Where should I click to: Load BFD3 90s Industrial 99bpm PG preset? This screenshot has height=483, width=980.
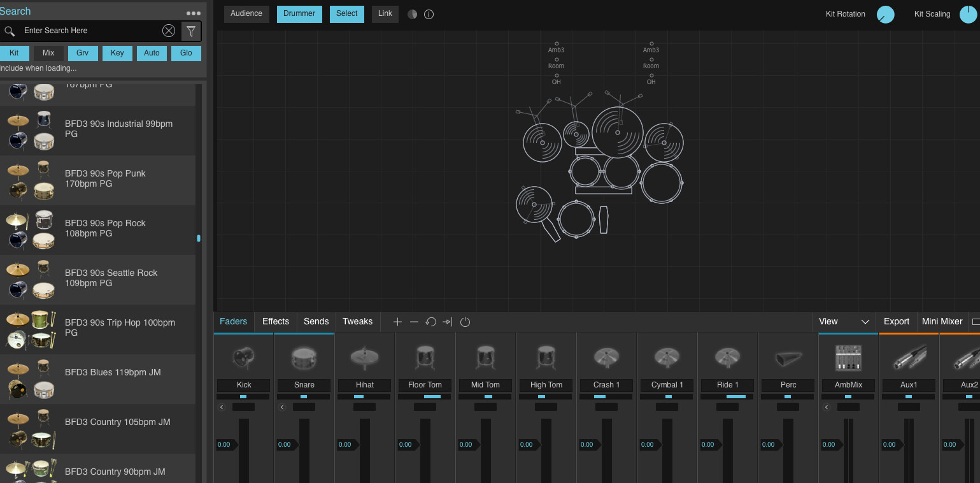tap(98, 131)
